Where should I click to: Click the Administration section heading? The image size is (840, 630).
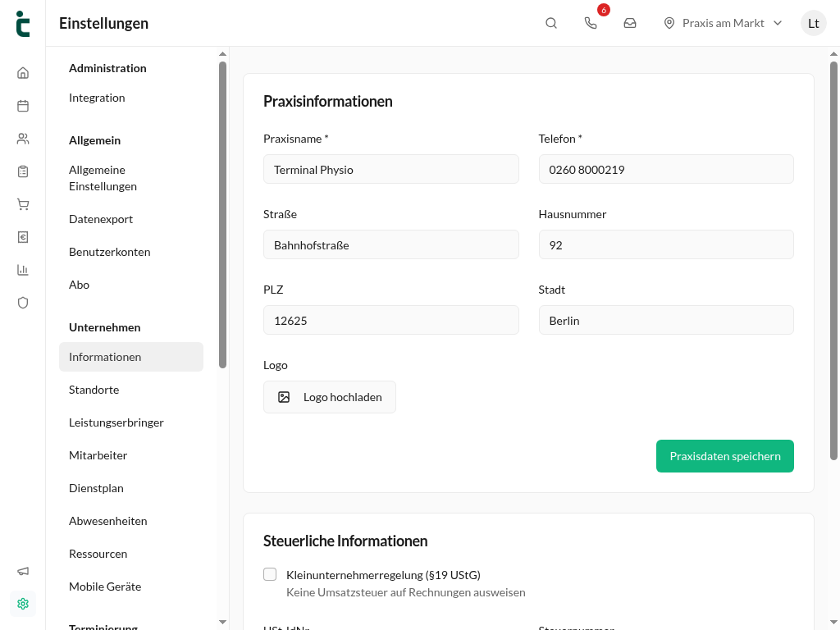[x=107, y=68]
